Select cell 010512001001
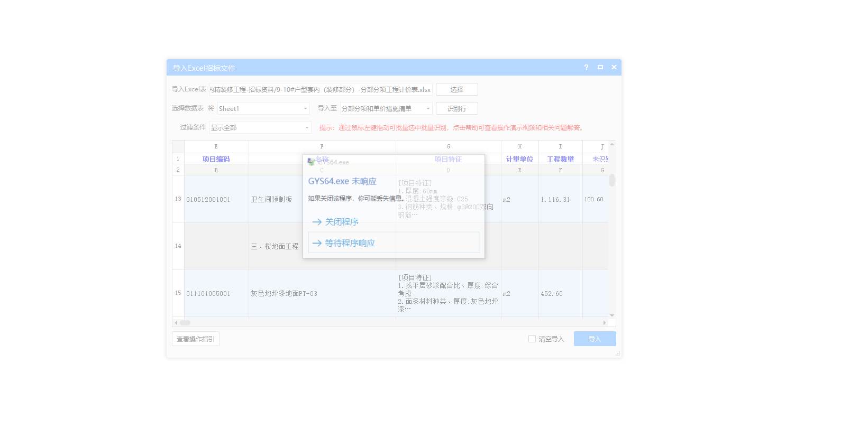This screenshot has height=447, width=868. tap(216, 199)
